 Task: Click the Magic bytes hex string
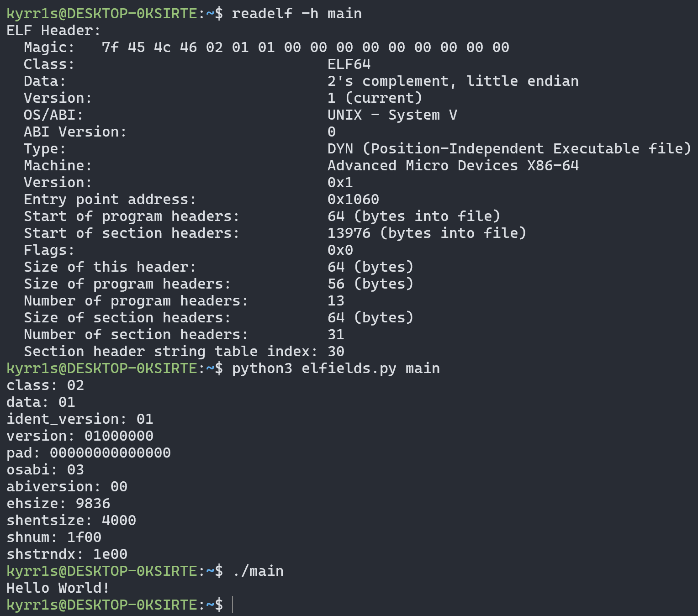tap(305, 47)
